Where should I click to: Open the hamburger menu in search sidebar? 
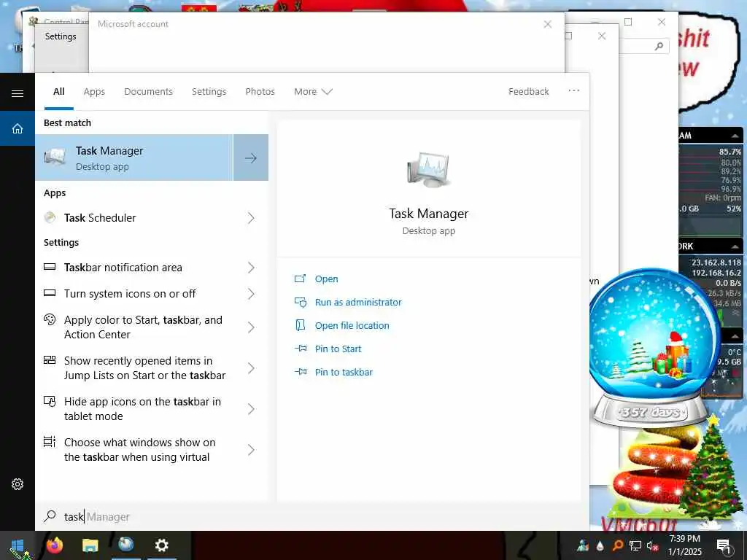[18, 93]
